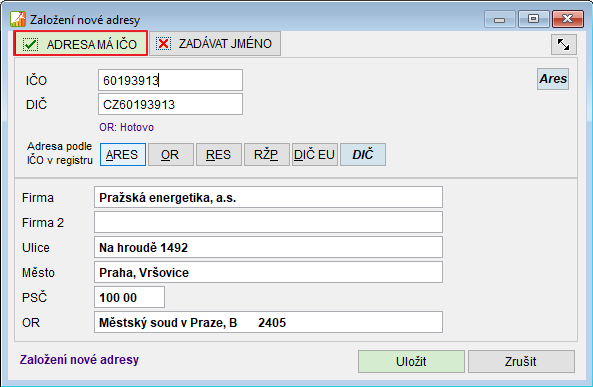Screen dimensions: 593x387
Task: Click the Město field with Praha, Vršovice
Action: coord(268,272)
